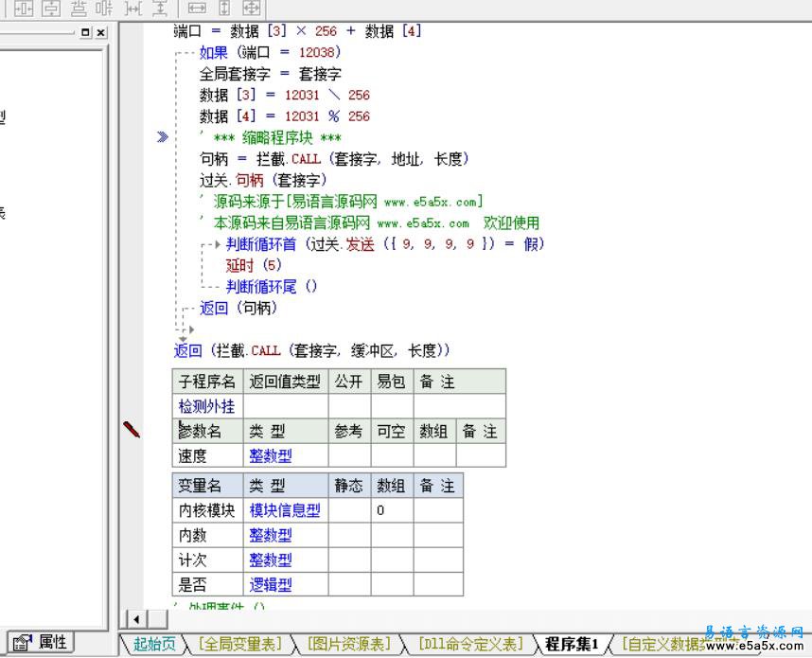Collapse the 如果 (端口 = 12038) block

(x=181, y=53)
